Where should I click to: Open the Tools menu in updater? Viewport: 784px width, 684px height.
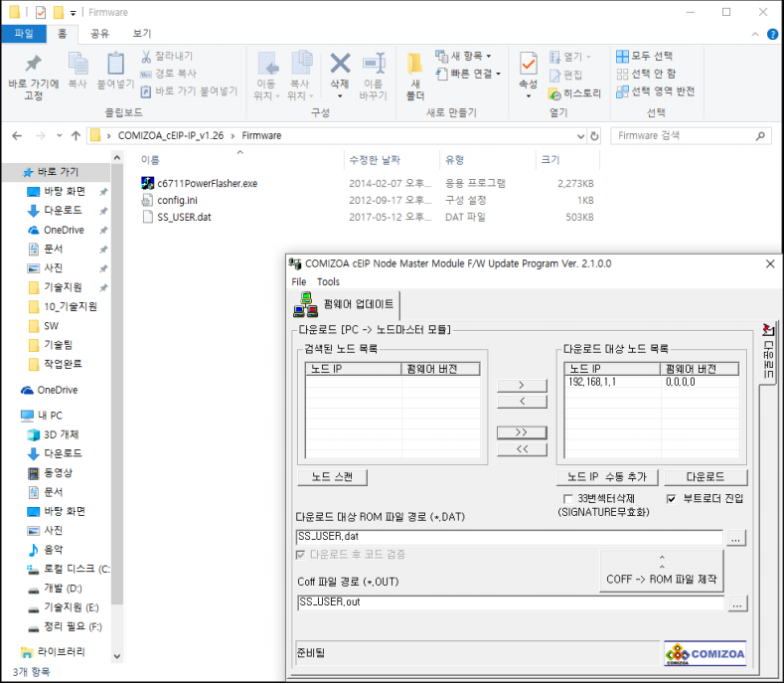point(328,281)
